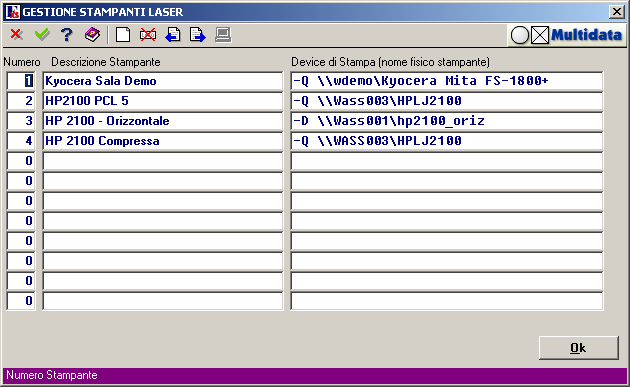Screen dimensions: 630x387
Task: Edit the Kyocera Sala Demo description field
Action: [x=163, y=81]
